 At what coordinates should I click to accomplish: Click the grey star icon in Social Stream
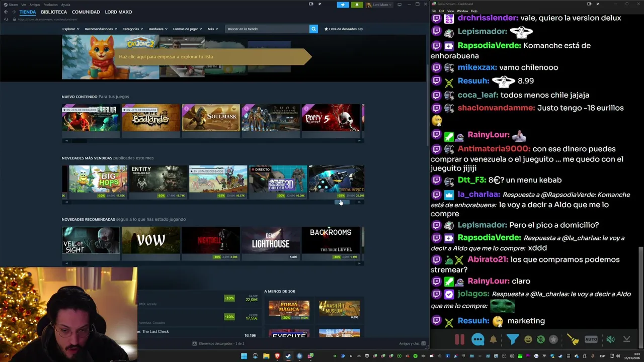(553, 339)
